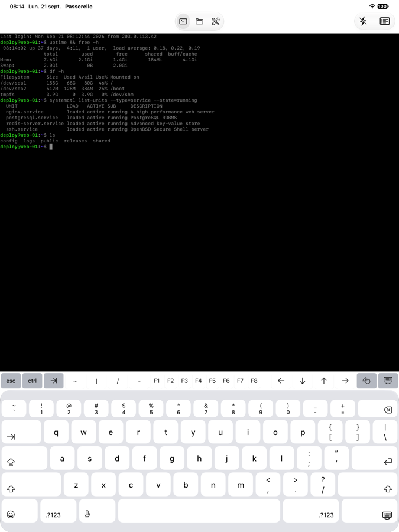Tap the a key
The height and width of the screenshot is (532, 399).
pos(62,458)
